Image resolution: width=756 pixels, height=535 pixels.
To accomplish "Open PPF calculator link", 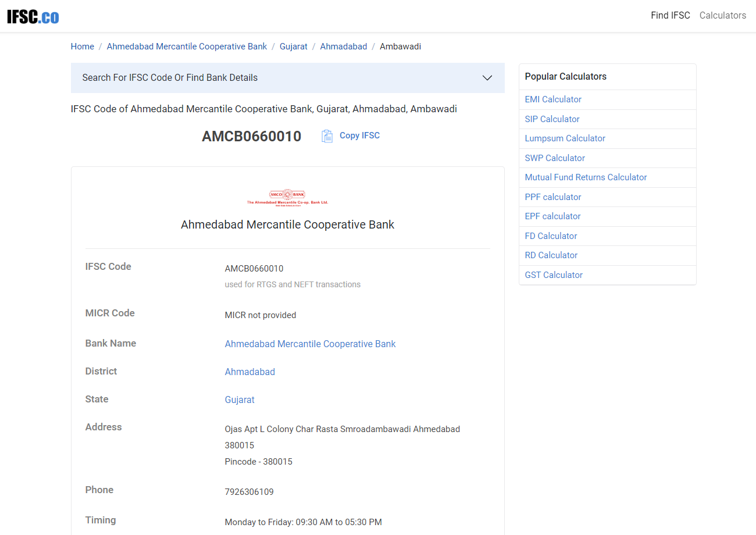I will [553, 197].
